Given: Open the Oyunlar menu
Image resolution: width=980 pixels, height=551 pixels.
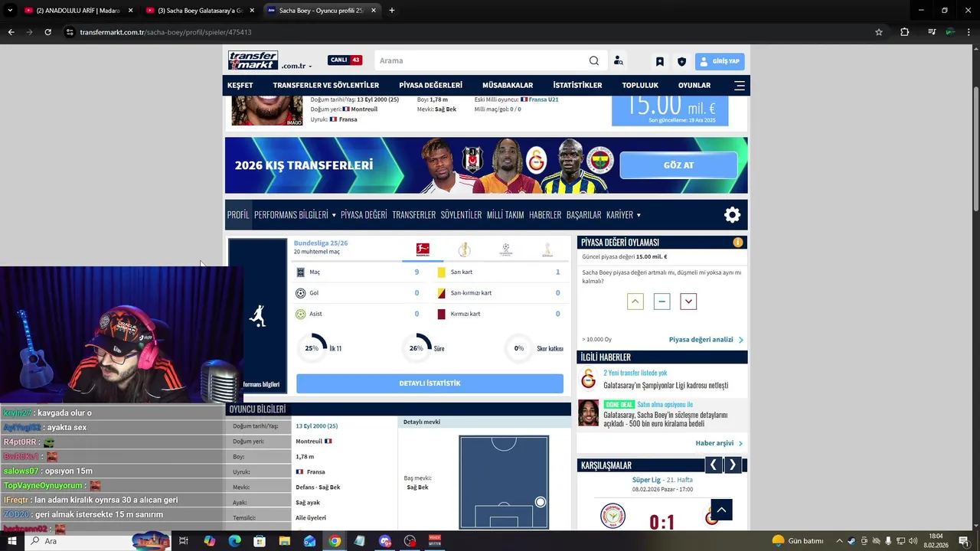Looking at the screenshot, I should click(x=694, y=86).
